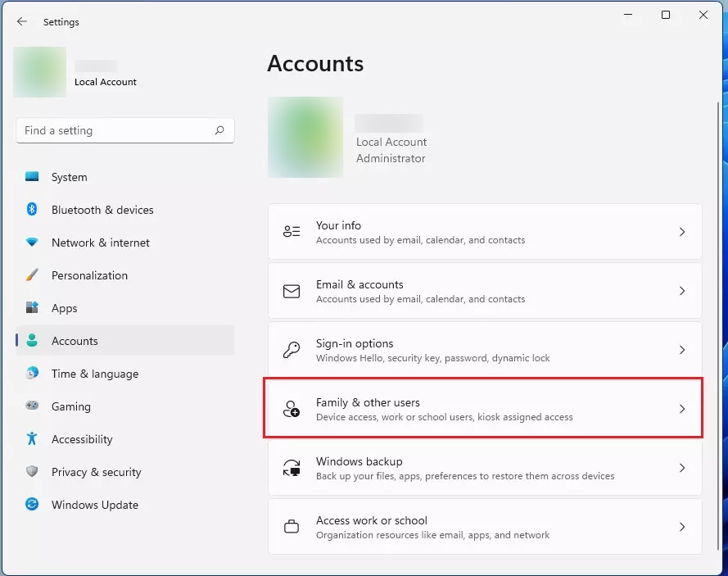The image size is (728, 576).
Task: Expand Email & accounts chevron
Action: coord(682,291)
